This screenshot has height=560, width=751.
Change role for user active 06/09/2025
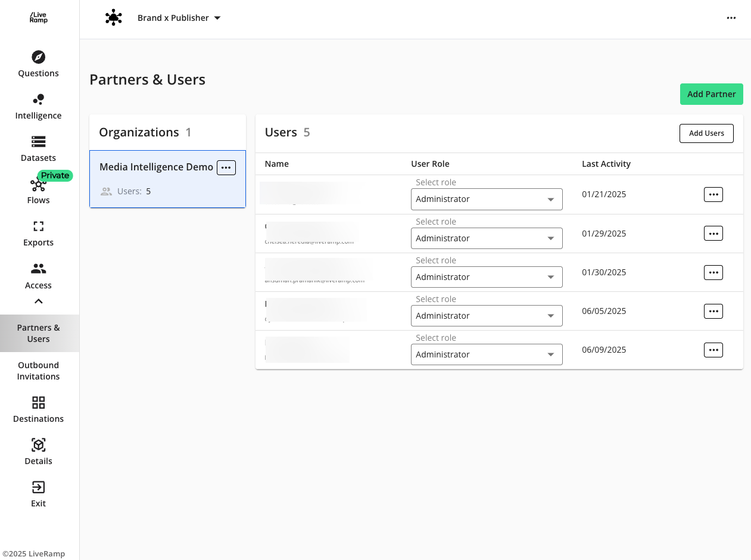487,354
